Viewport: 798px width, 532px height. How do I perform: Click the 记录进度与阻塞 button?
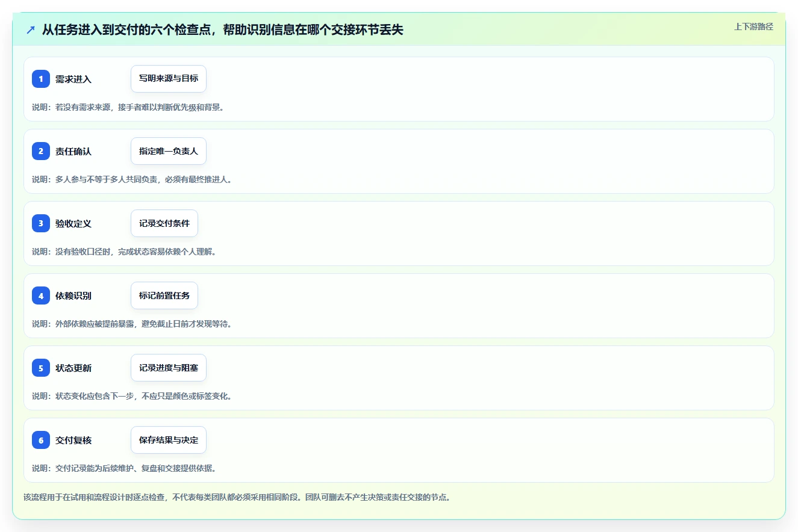pyautogui.click(x=169, y=368)
